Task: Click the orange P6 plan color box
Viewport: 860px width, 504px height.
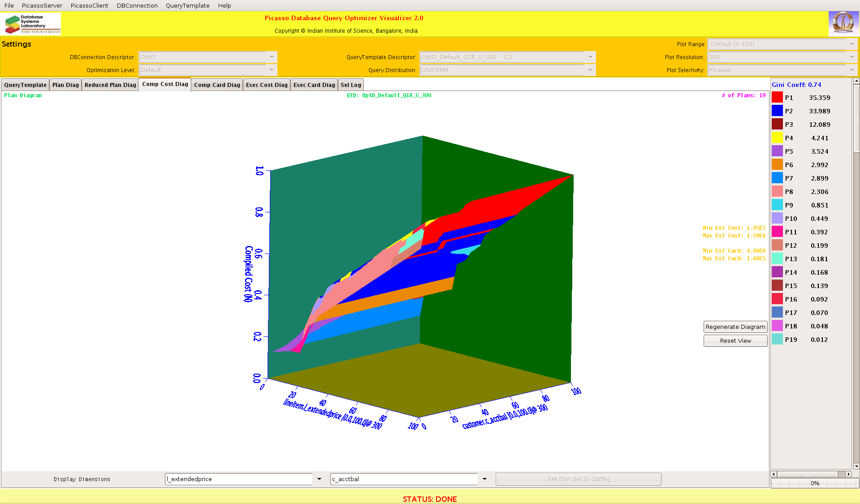Action: pyautogui.click(x=777, y=164)
